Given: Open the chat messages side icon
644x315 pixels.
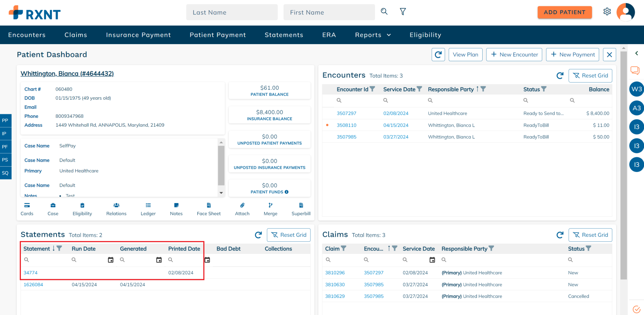Looking at the screenshot, I should coord(635,70).
